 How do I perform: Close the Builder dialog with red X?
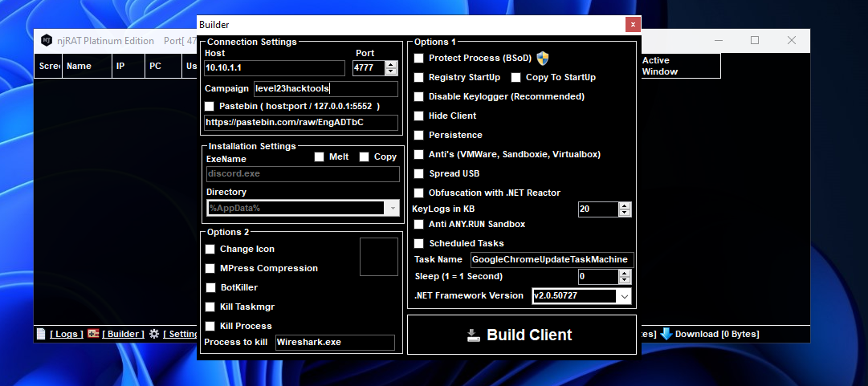(x=634, y=24)
